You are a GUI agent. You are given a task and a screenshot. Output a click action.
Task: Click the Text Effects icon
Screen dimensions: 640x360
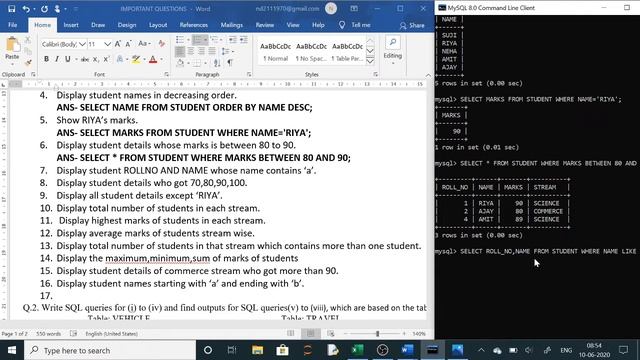[x=120, y=60]
